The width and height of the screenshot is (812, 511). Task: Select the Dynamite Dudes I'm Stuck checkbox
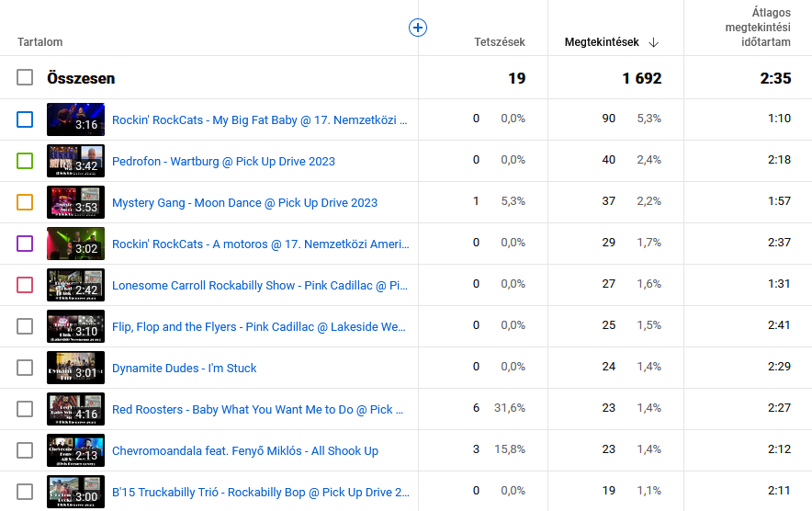tap(25, 368)
